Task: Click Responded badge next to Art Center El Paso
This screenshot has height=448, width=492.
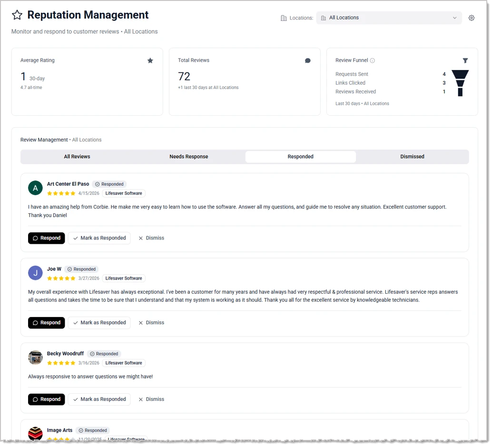Action: click(x=110, y=185)
